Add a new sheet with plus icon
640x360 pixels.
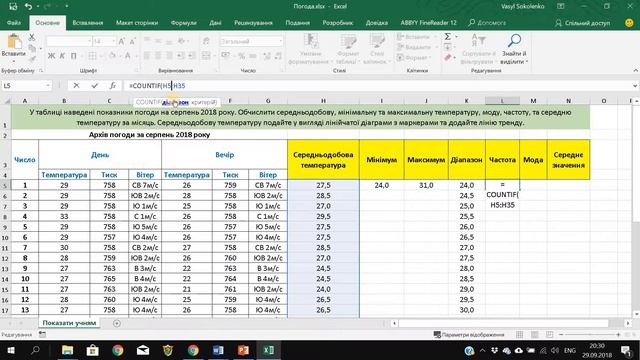point(117,323)
